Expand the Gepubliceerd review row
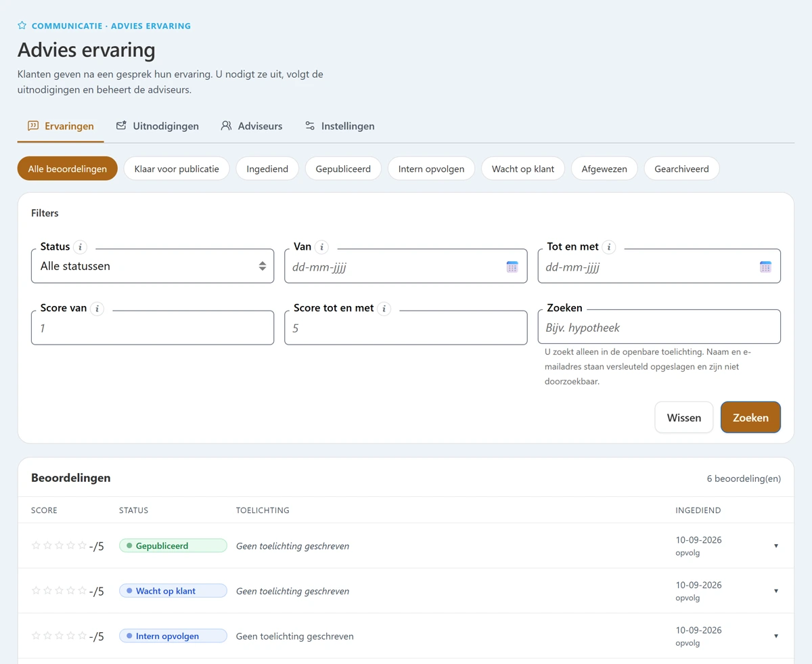The image size is (812, 664). pyautogui.click(x=776, y=546)
